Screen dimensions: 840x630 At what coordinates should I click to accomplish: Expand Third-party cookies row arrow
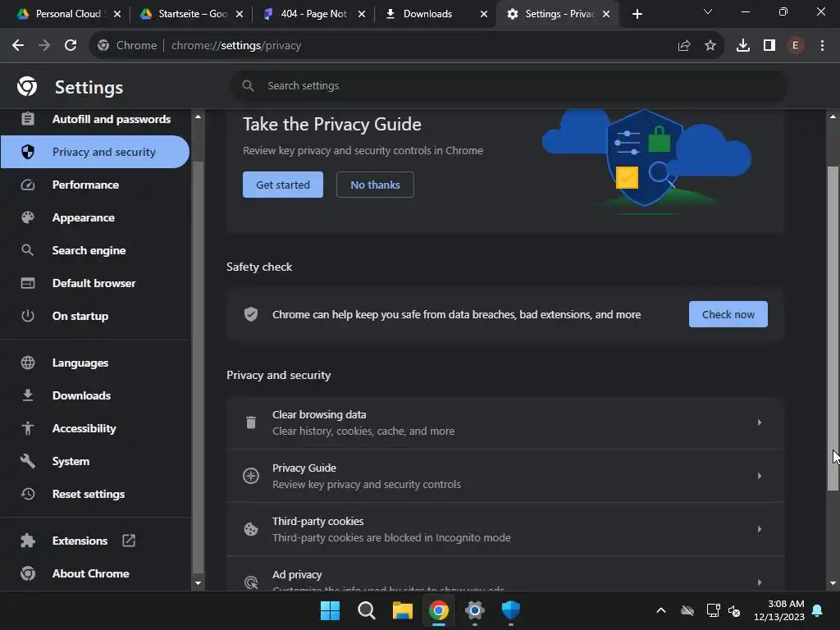pyautogui.click(x=760, y=529)
